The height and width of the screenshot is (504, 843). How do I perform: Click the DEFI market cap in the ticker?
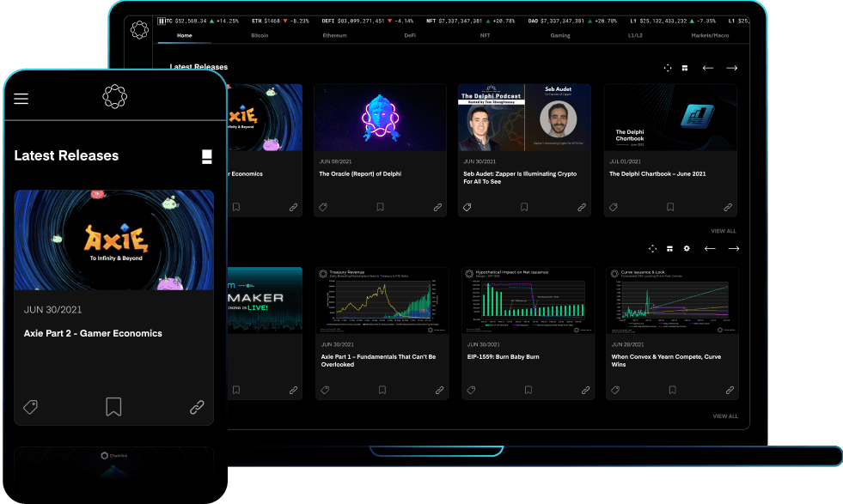(x=367, y=21)
